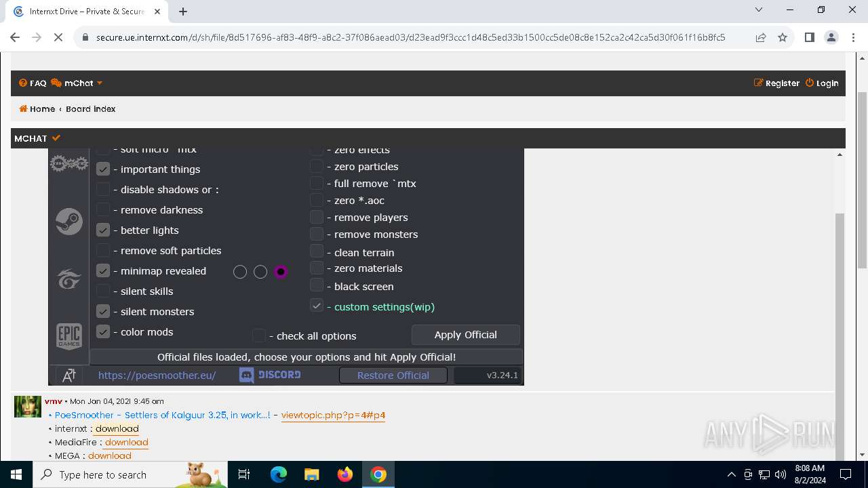The height and width of the screenshot is (488, 868).
Task: Open the browser side panel
Action: pos(809,38)
